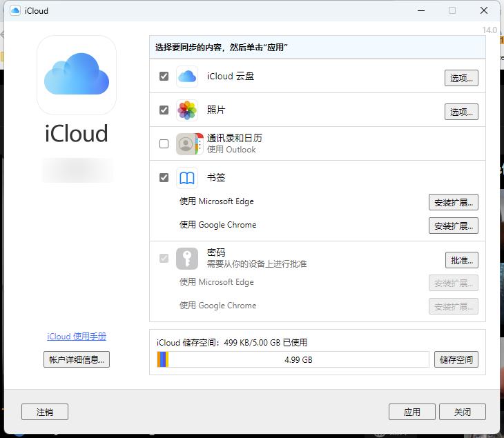Install bookmarks extension for Google Chrome
The height and width of the screenshot is (438, 504).
453,226
